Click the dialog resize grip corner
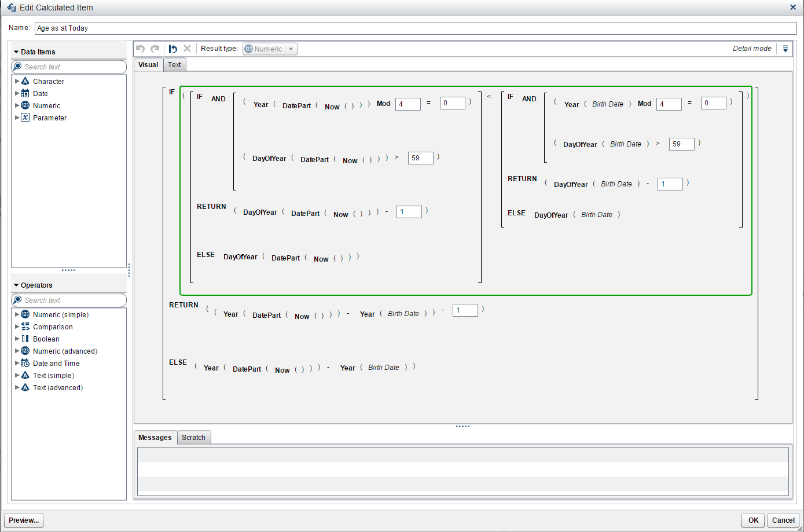 pyautogui.click(x=800, y=528)
